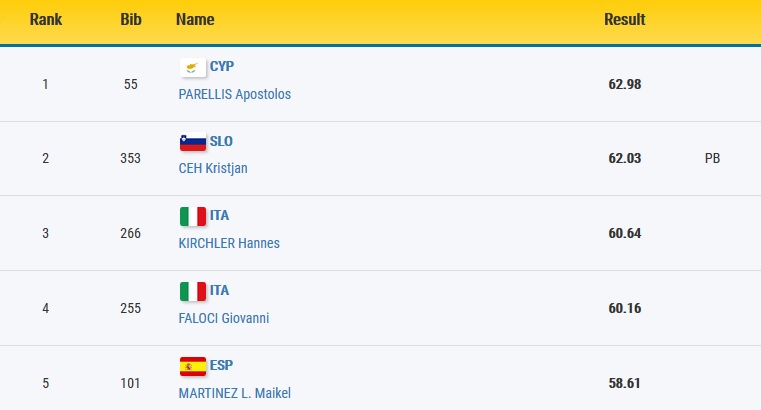Click bib number 266
Viewport: 761px width, 410px height.
[x=131, y=233]
